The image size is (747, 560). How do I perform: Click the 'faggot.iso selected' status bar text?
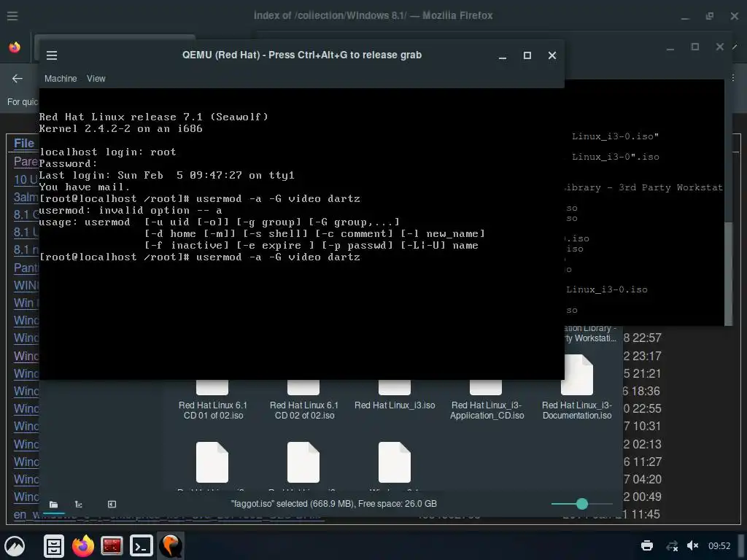333,504
